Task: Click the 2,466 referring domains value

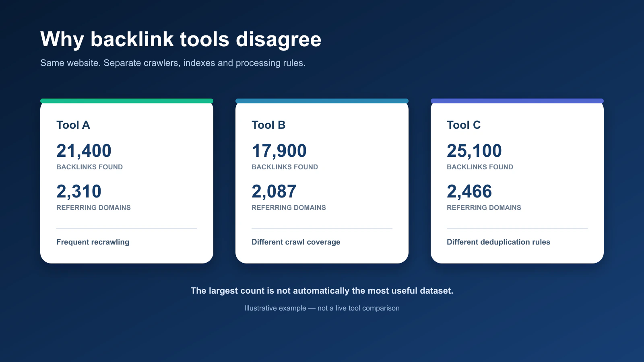Action: pyautogui.click(x=469, y=191)
